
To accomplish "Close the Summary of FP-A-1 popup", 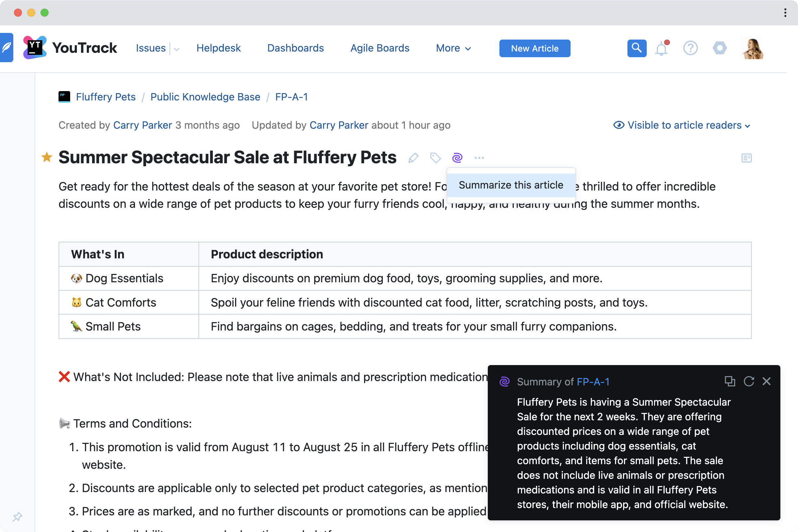I will (767, 381).
